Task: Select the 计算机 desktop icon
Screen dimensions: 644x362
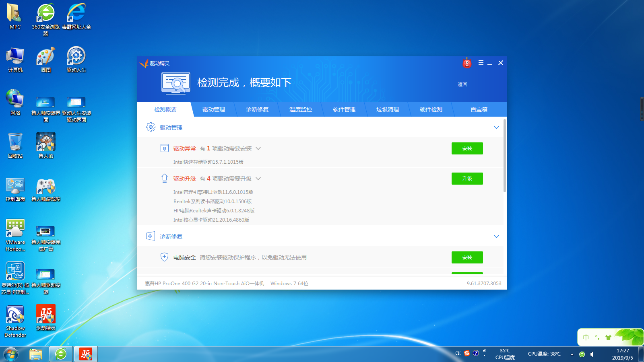Action: [15, 60]
